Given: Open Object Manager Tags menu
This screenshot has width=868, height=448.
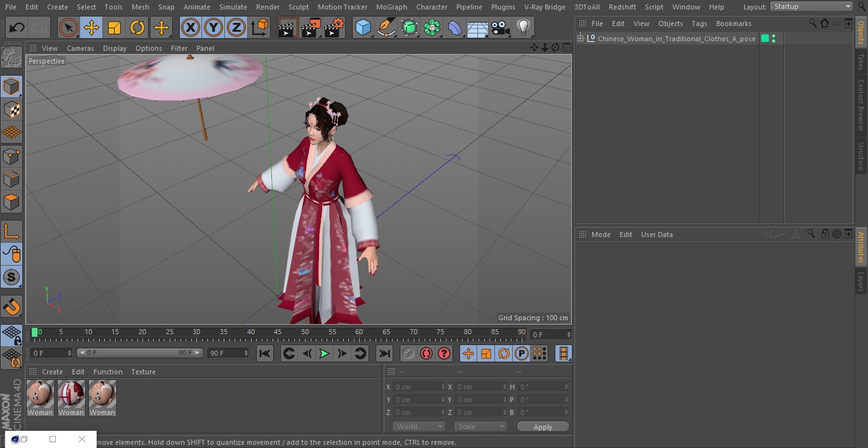Looking at the screenshot, I should (700, 24).
